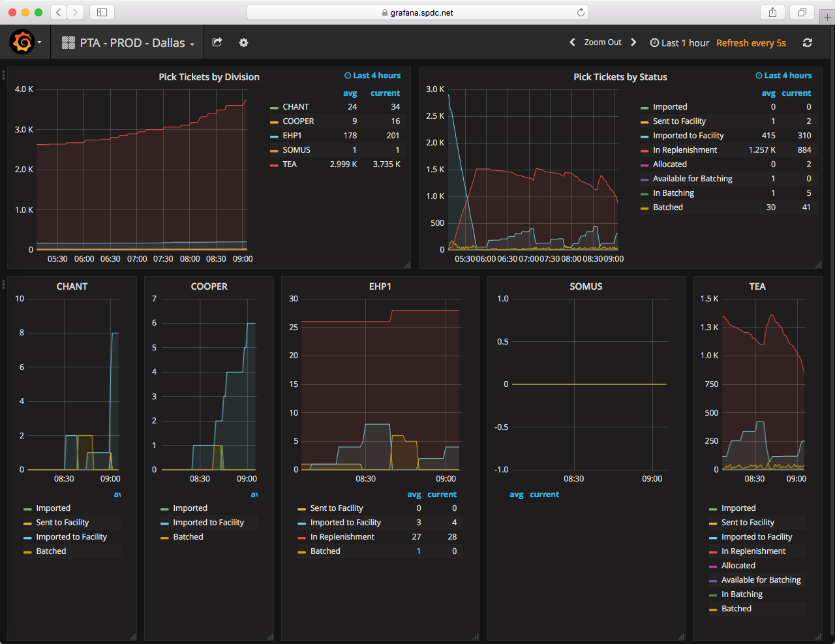Viewport: 835px width, 644px height.
Task: Toggle SOMUS series in Division legend
Action: coord(296,150)
